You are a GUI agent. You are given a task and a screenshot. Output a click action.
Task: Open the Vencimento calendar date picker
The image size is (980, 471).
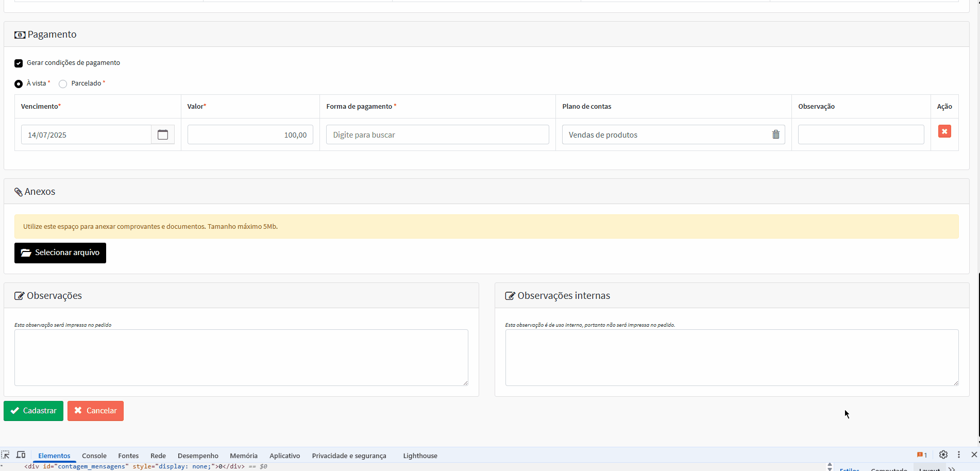coord(163,134)
